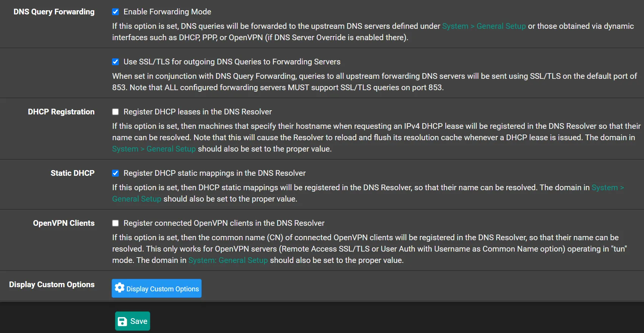Click 'Register connected OpenVPN clients' label text
Image resolution: width=644 pixels, height=333 pixels.
[x=224, y=223]
